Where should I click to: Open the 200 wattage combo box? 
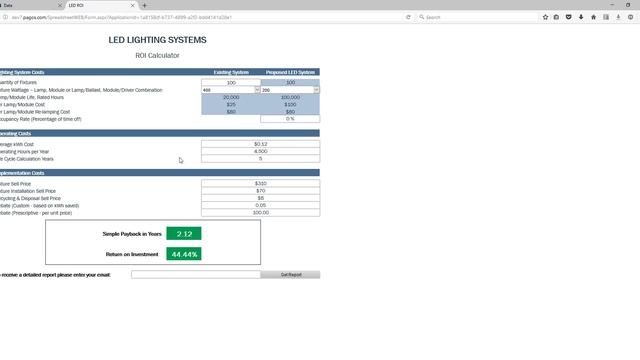290,90
